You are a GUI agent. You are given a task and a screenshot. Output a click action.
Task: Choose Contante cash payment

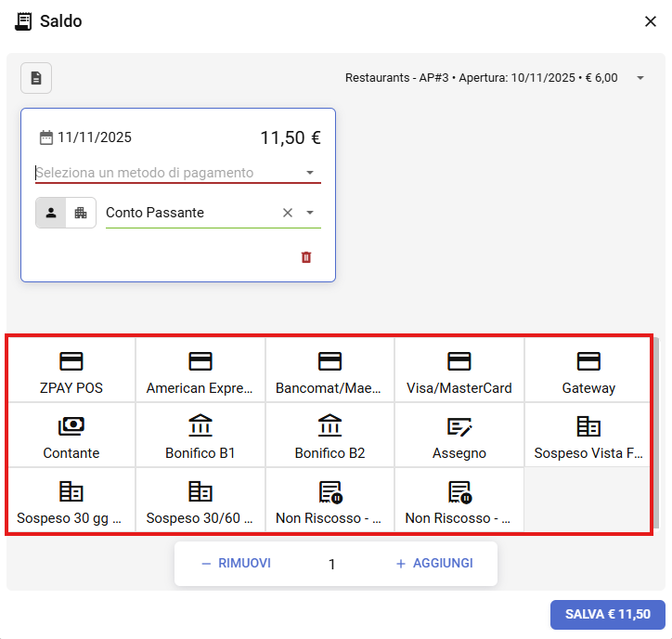71,436
